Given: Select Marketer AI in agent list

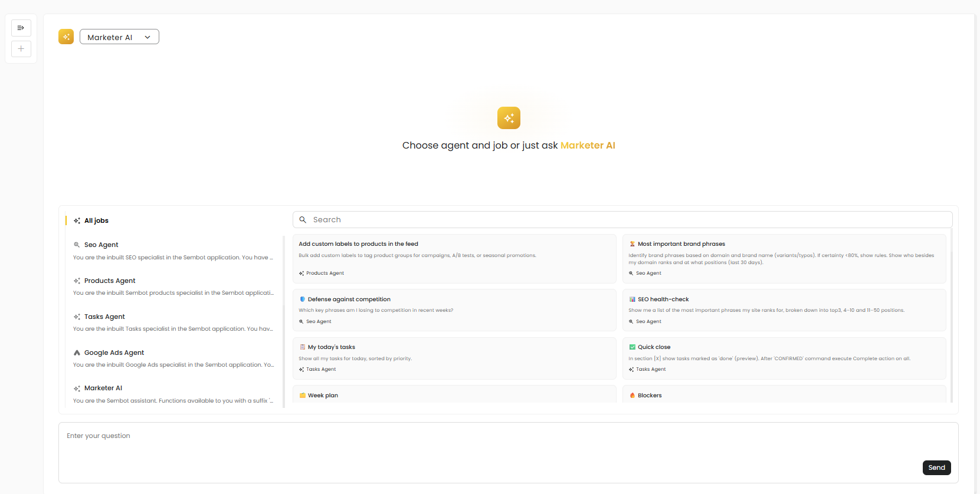Looking at the screenshot, I should pyautogui.click(x=173, y=394).
